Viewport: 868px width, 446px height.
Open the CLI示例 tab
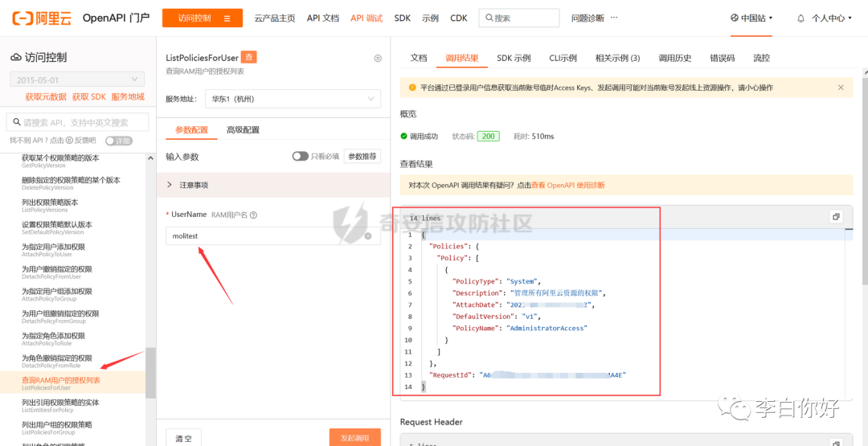(x=563, y=58)
